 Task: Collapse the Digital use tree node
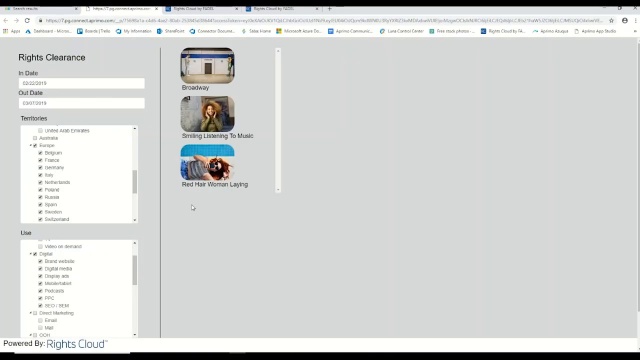tap(31, 254)
